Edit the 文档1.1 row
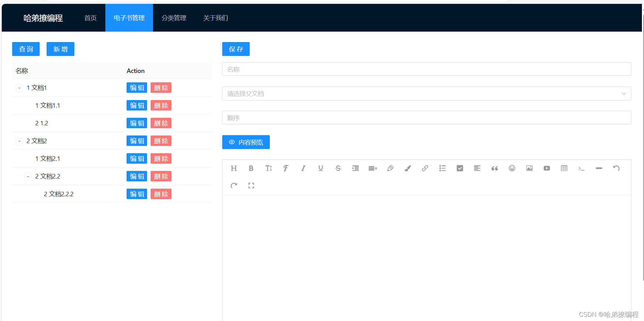This screenshot has height=321, width=644. tap(137, 105)
